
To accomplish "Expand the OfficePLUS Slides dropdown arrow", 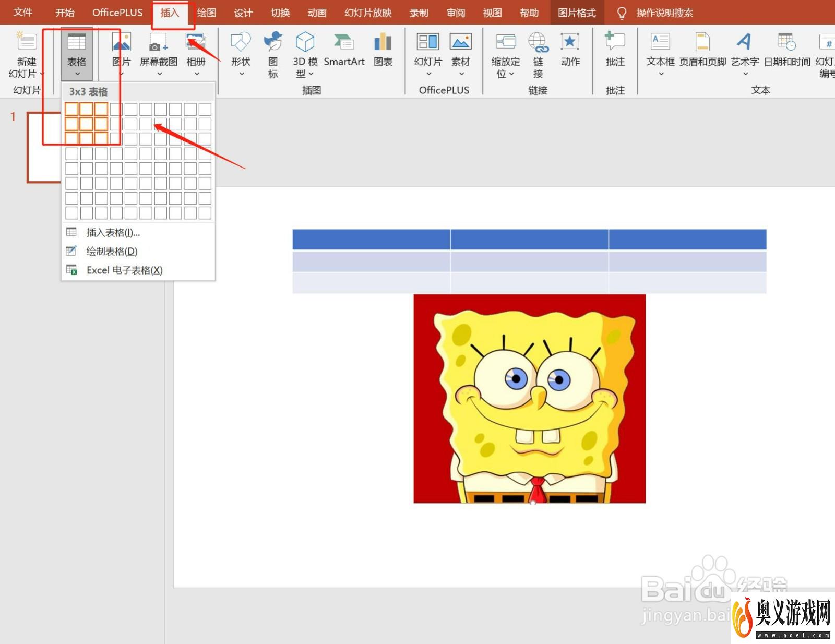I will click(428, 74).
